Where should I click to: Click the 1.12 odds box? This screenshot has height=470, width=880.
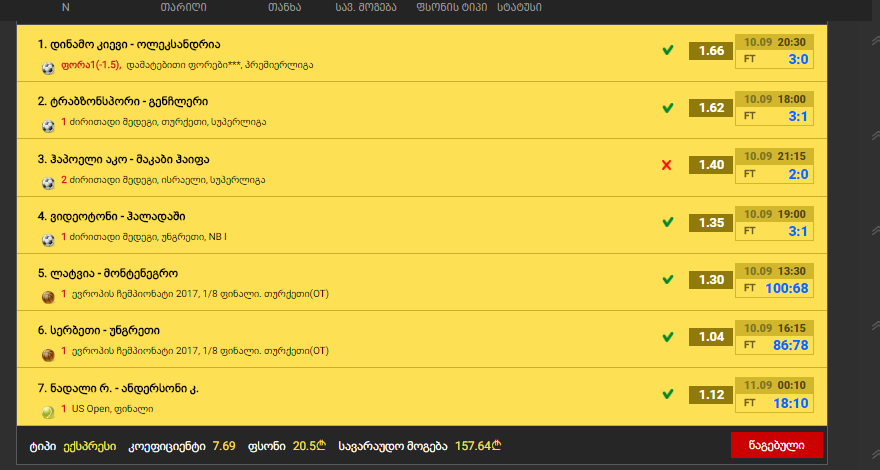711,395
